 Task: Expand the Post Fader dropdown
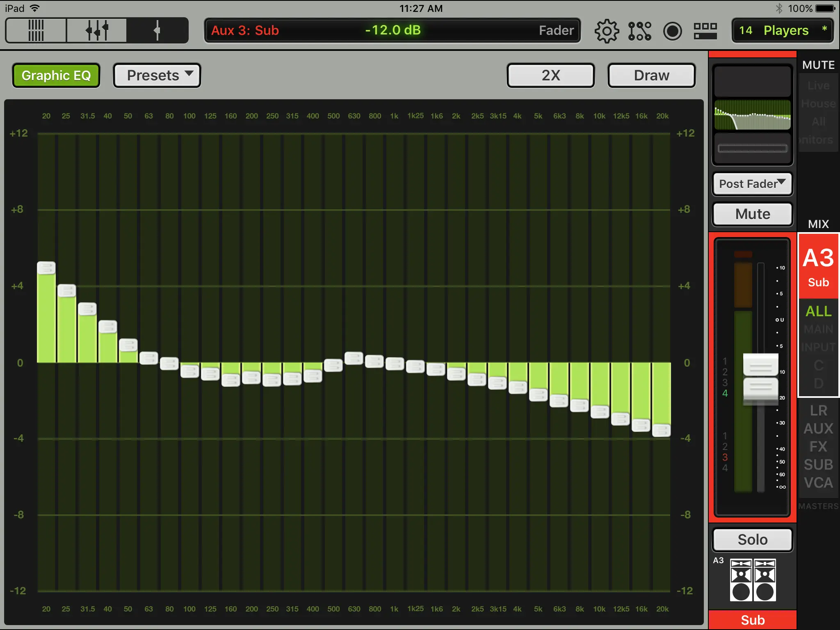pos(752,184)
